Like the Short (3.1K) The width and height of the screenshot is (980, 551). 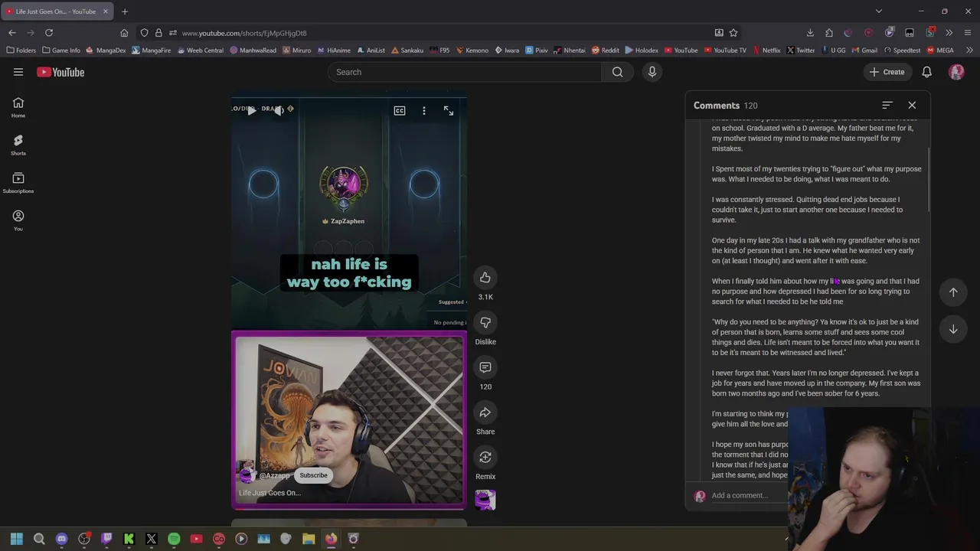coord(485,277)
